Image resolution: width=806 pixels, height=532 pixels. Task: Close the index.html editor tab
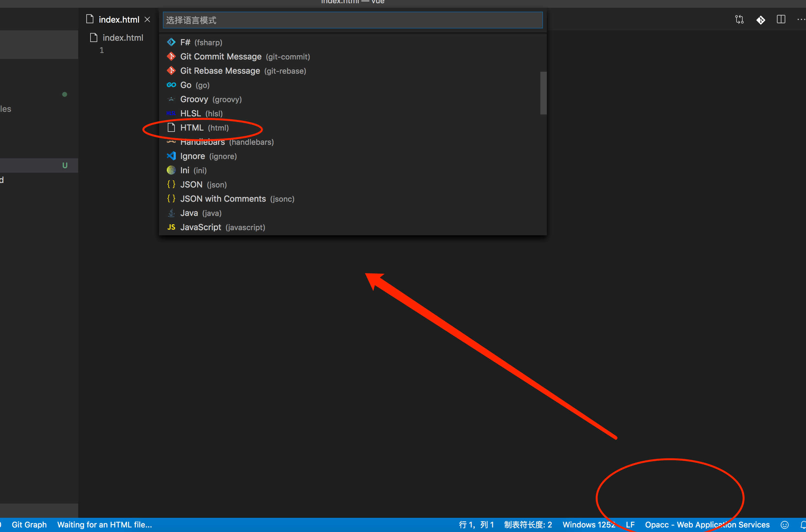[x=147, y=20]
